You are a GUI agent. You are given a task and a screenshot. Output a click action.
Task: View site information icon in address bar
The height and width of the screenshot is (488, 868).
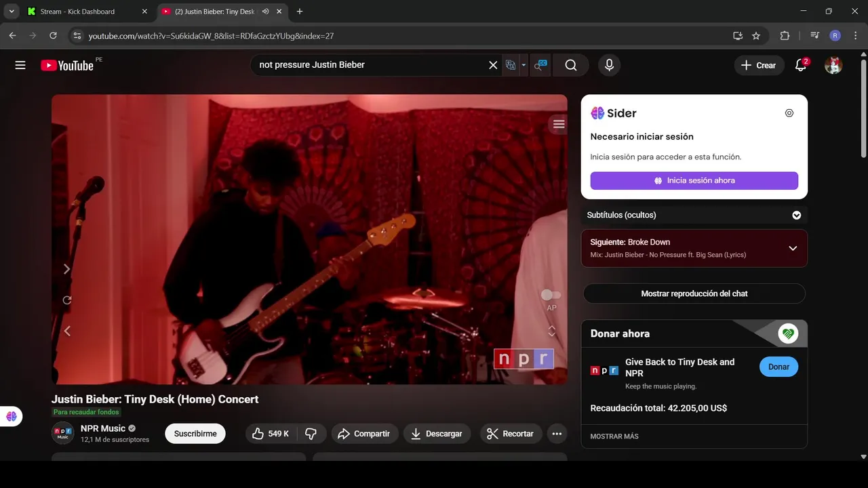coord(77,36)
